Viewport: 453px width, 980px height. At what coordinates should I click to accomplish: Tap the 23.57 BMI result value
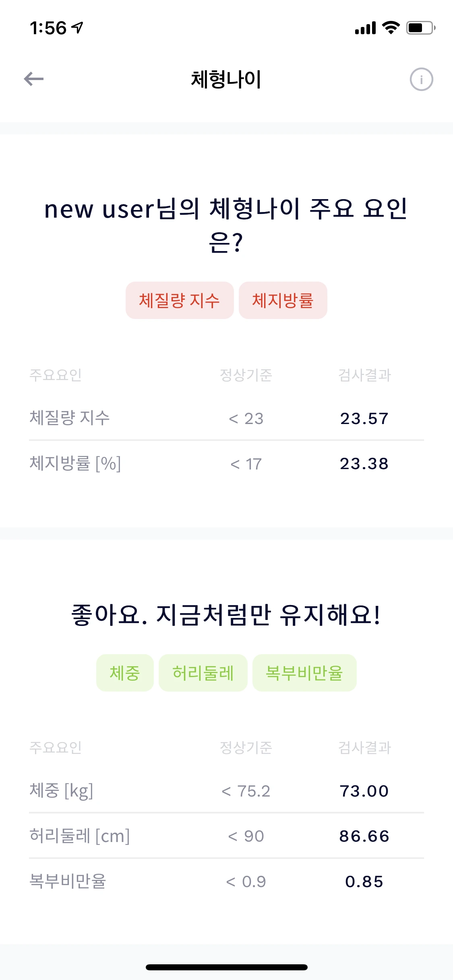pos(364,418)
